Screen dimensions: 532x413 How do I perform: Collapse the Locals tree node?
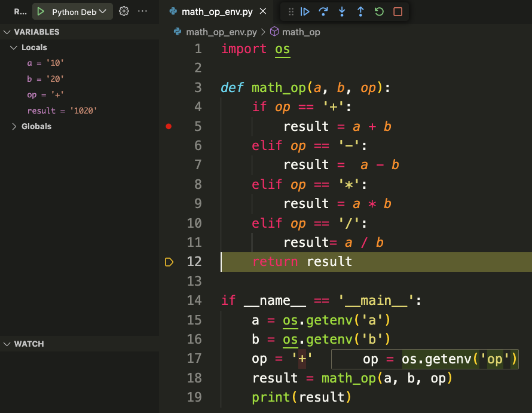(x=14, y=47)
